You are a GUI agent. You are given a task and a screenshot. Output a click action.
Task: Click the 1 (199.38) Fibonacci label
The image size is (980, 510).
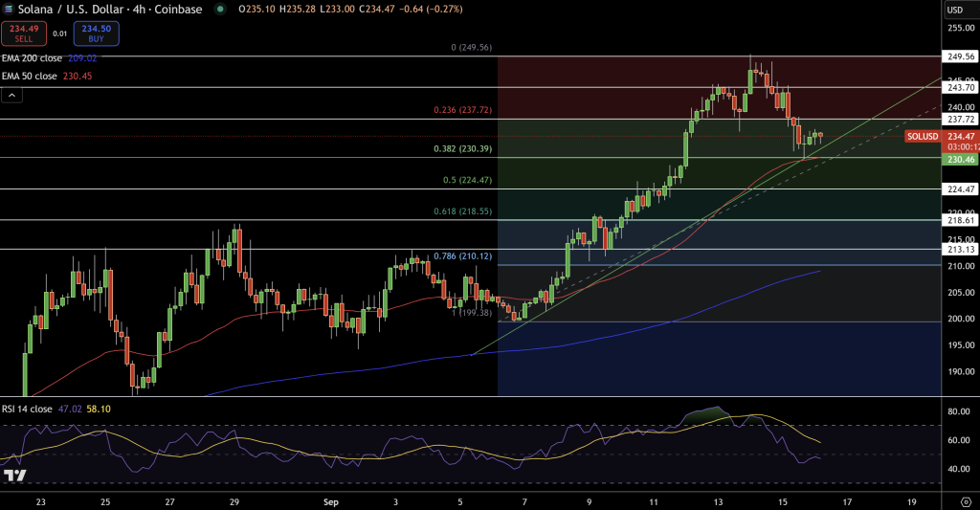point(472,313)
